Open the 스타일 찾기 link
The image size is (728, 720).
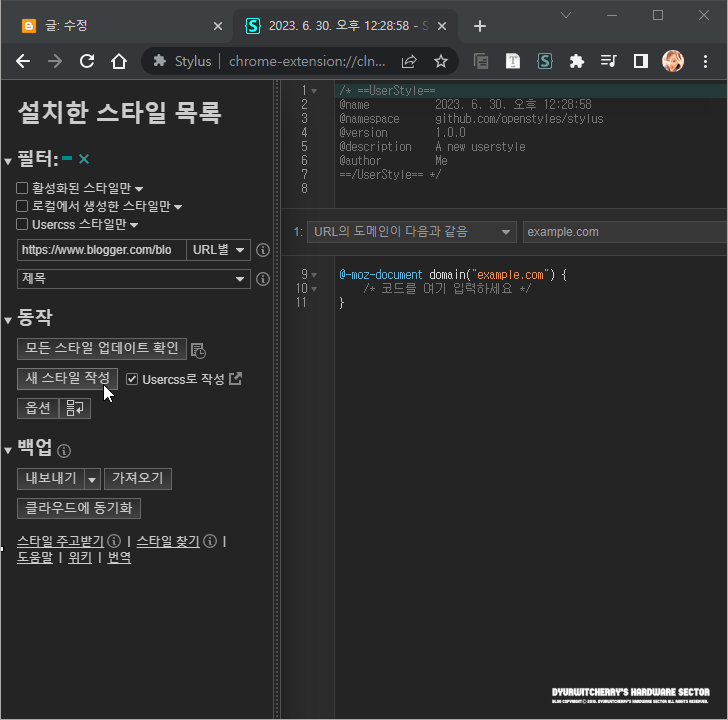coord(168,541)
